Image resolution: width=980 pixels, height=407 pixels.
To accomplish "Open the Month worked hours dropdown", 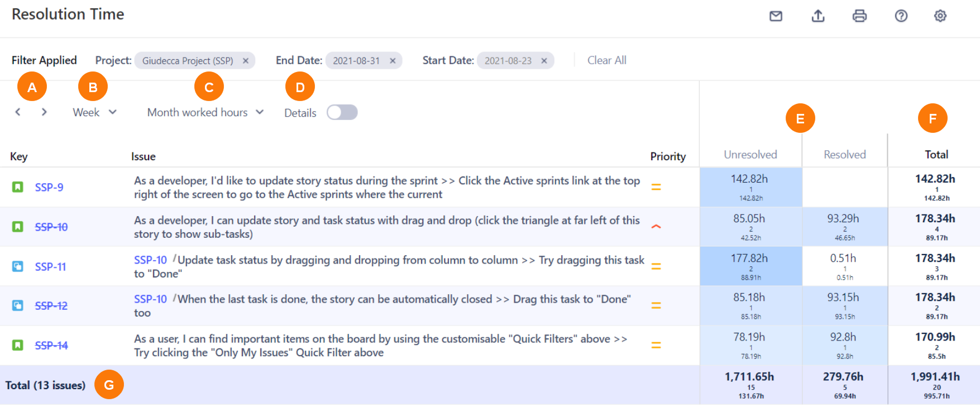I will [x=205, y=112].
